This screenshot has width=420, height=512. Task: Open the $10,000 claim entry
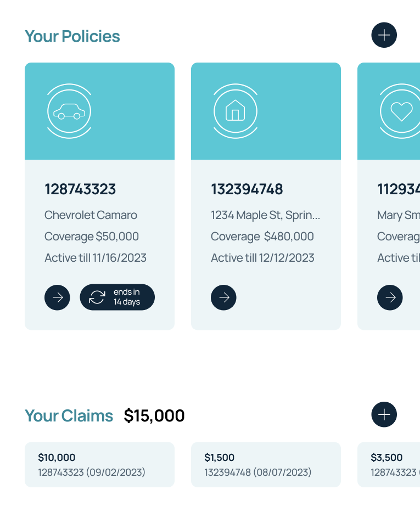[x=99, y=464]
